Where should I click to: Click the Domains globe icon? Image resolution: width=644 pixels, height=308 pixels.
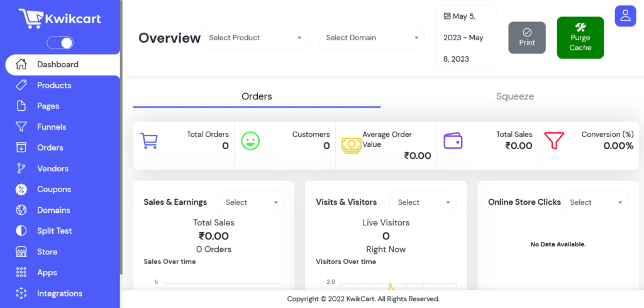(x=21, y=210)
